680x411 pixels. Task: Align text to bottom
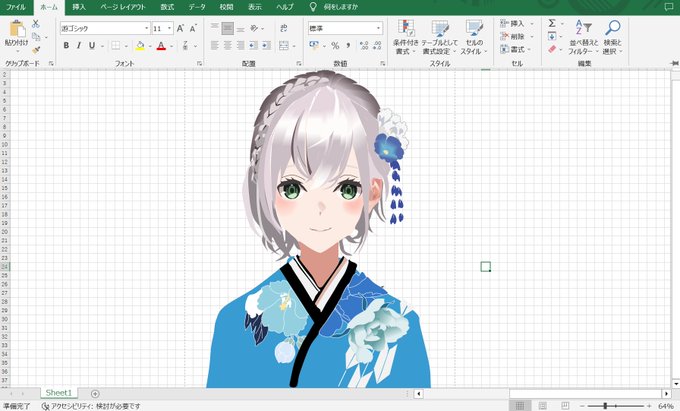click(241, 29)
